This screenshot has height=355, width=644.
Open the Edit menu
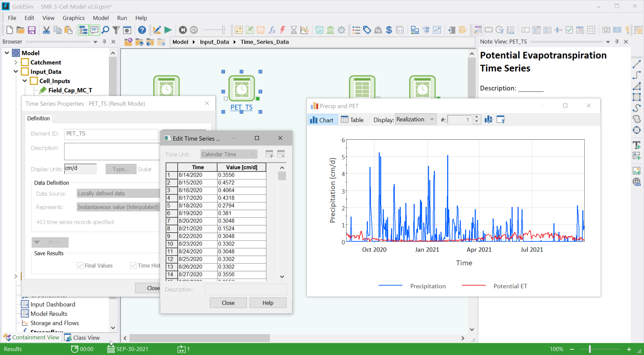29,18
